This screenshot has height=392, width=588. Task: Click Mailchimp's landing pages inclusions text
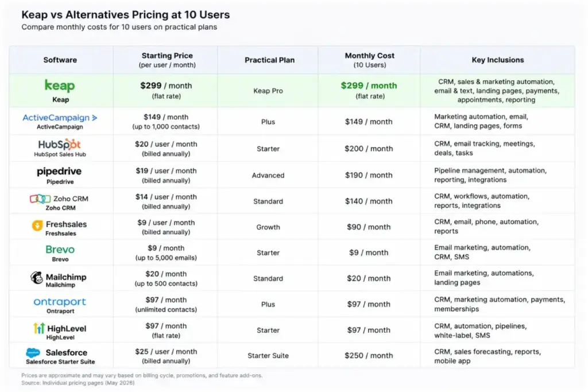[x=483, y=278]
